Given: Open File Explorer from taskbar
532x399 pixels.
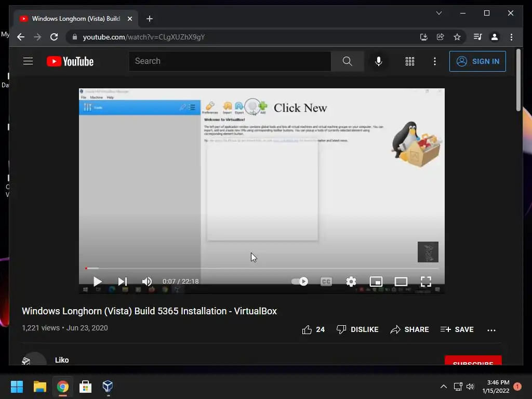Looking at the screenshot, I should pyautogui.click(x=39, y=387).
